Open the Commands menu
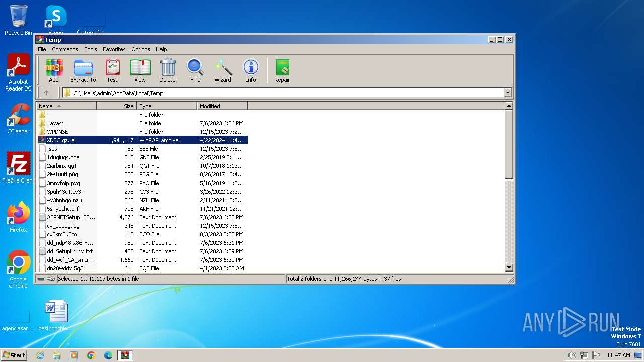 [x=65, y=49]
